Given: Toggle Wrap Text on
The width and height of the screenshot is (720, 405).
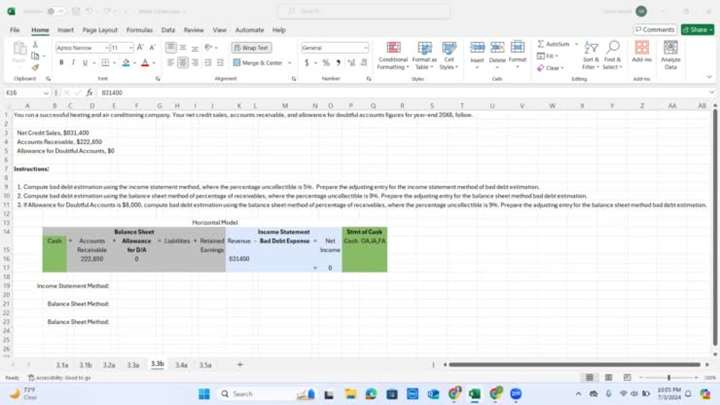Looking at the screenshot, I should coord(251,47).
